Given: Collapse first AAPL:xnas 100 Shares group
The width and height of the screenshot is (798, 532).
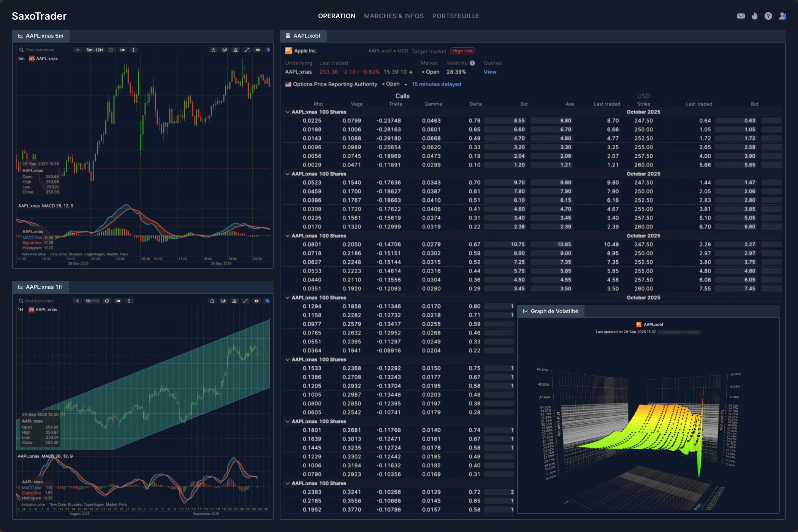Looking at the screenshot, I should 288,112.
